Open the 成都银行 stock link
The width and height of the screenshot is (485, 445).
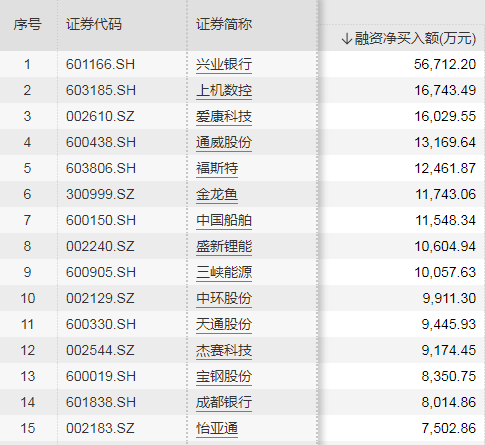(x=224, y=402)
